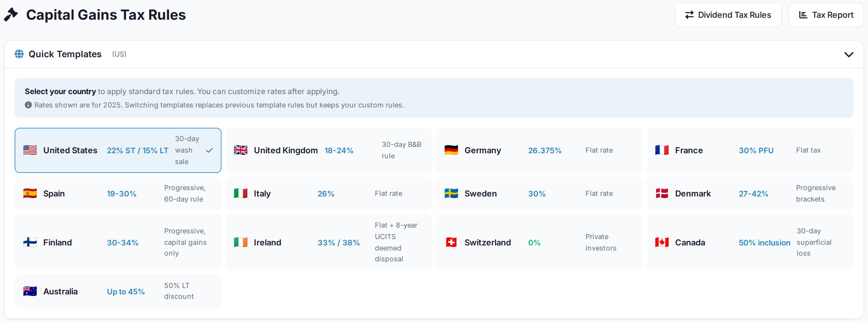The width and height of the screenshot is (868, 323).
Task: Select the United States template card
Action: 118,150
